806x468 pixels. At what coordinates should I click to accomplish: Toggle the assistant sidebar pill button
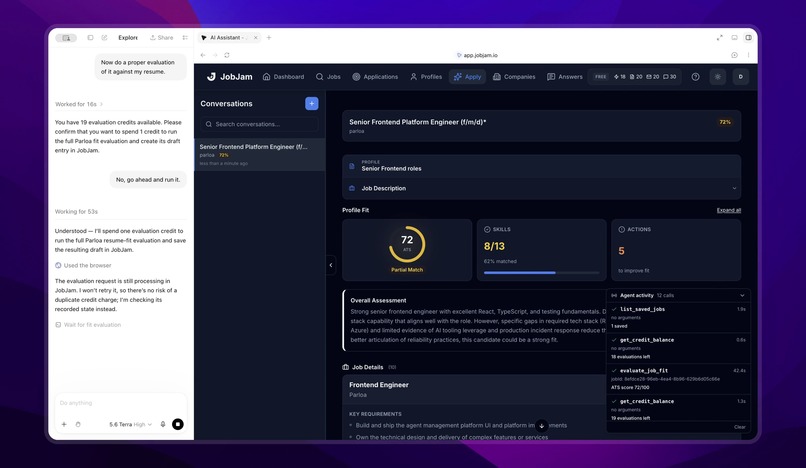click(66, 38)
